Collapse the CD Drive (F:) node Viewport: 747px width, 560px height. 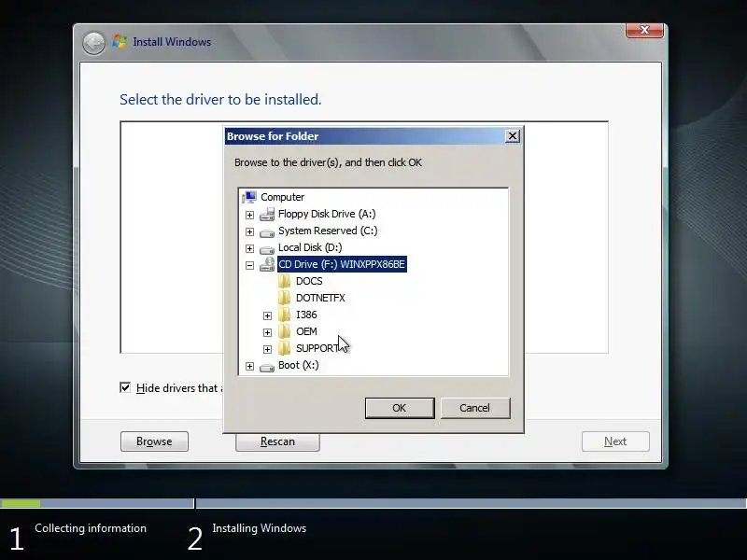click(x=249, y=265)
